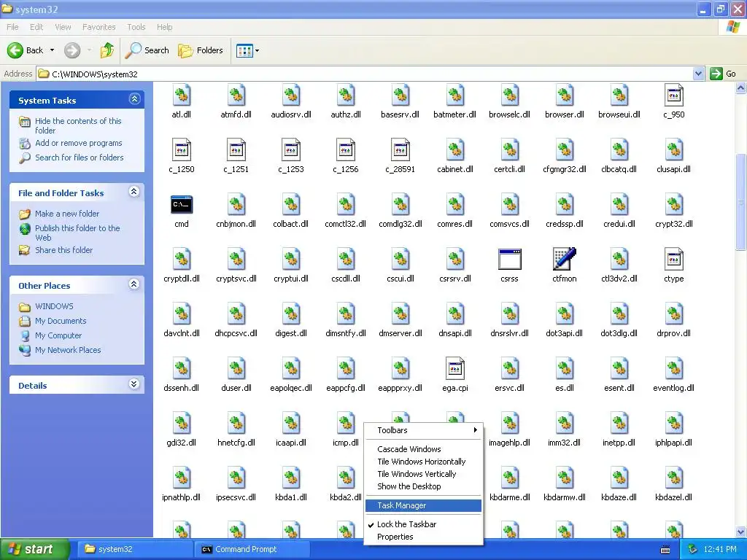The height and width of the screenshot is (560, 747).
Task: Click the Go button
Action: coord(723,74)
